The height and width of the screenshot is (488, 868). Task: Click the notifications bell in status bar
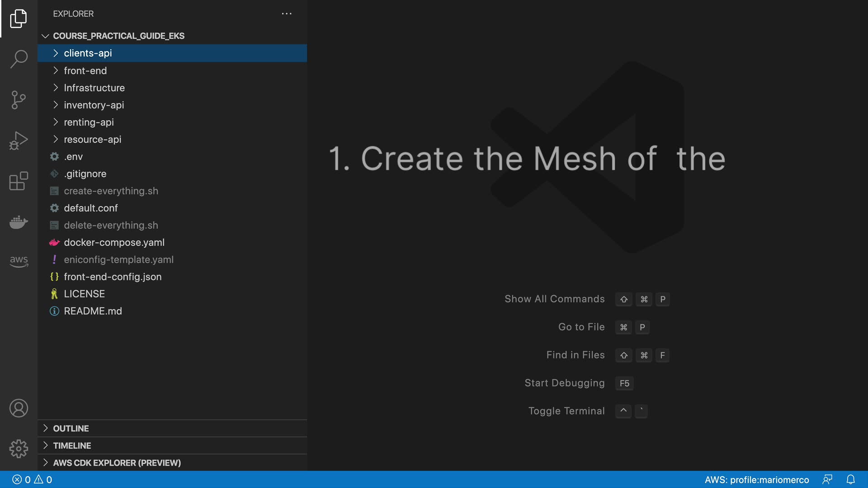click(850, 479)
